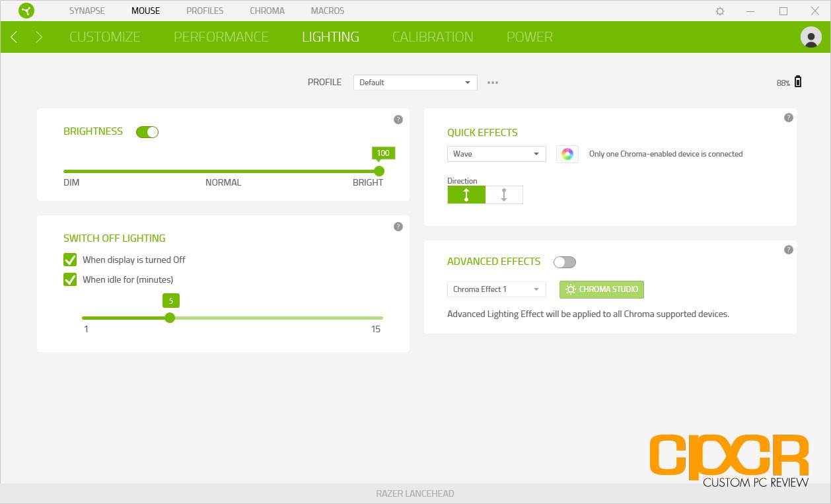
Task: Open the Chroma tab
Action: click(x=267, y=11)
